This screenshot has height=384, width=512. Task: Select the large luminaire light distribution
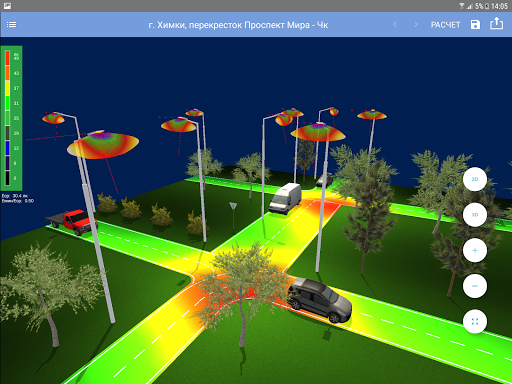pos(103,145)
